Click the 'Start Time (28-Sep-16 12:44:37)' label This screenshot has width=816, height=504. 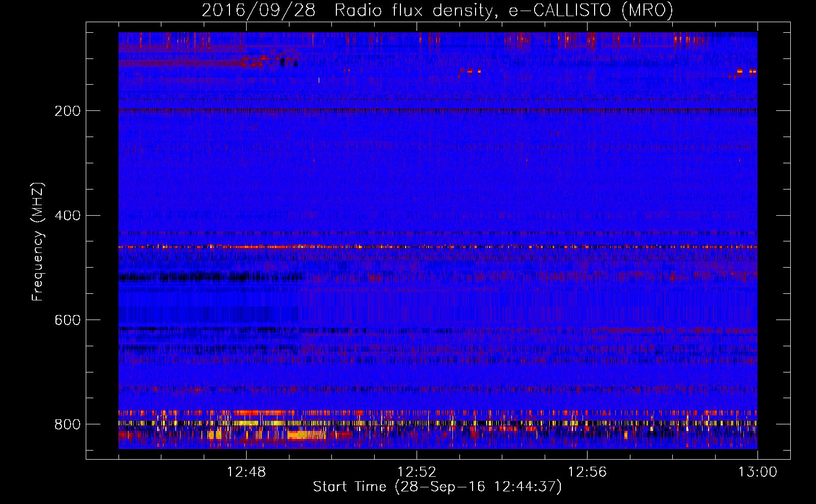(437, 487)
